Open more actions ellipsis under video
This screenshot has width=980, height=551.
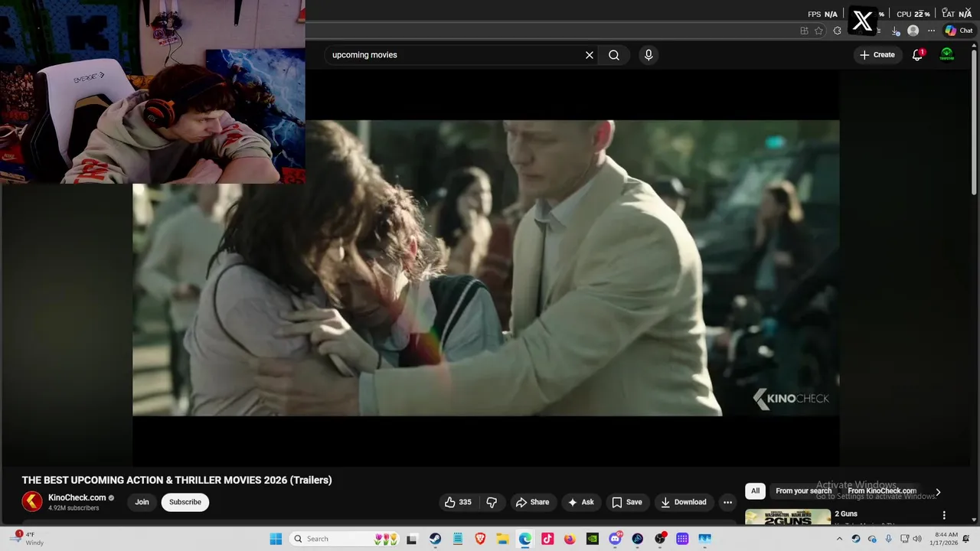(727, 502)
